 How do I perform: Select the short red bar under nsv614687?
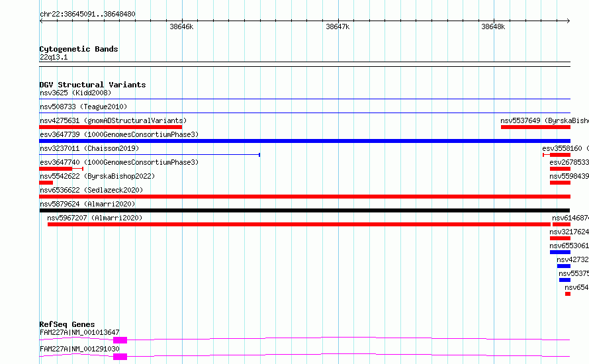pyautogui.click(x=562, y=224)
